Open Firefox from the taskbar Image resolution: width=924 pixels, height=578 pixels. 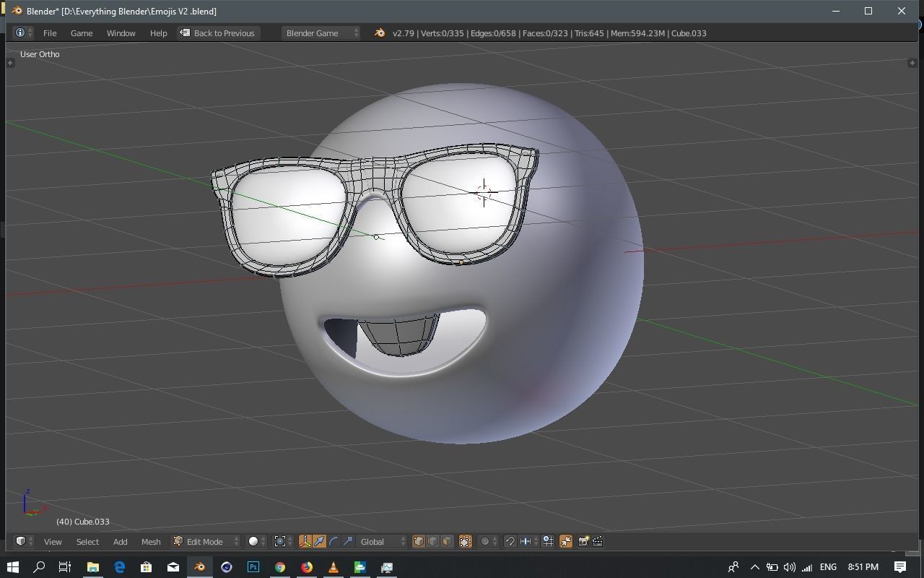pyautogui.click(x=306, y=567)
